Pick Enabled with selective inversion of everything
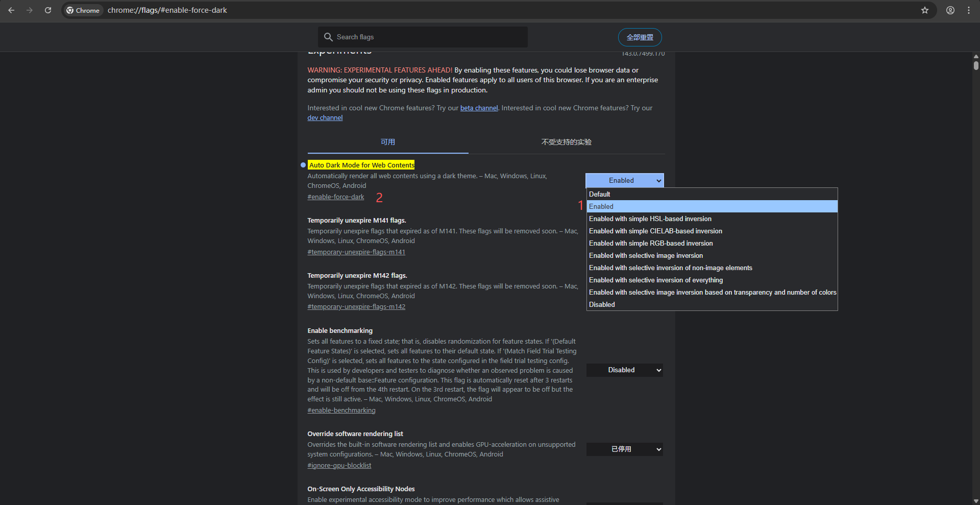This screenshot has height=505, width=980. [x=712, y=280]
